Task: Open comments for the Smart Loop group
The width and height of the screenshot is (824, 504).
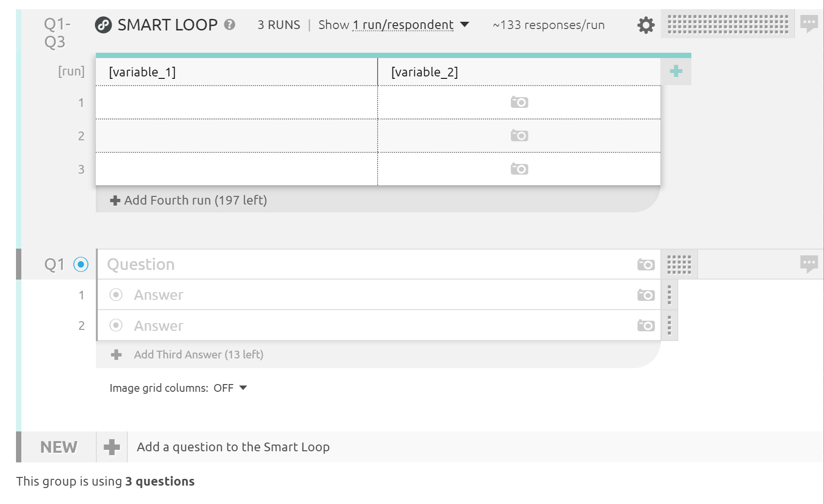Action: pyautogui.click(x=809, y=23)
